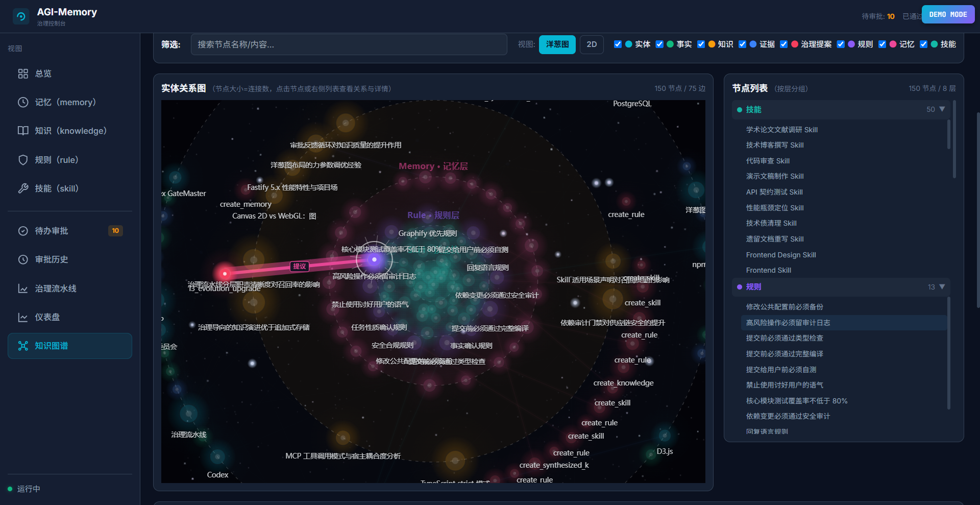Toggle the 知识 filter checkbox
The image size is (980, 505).
point(701,44)
